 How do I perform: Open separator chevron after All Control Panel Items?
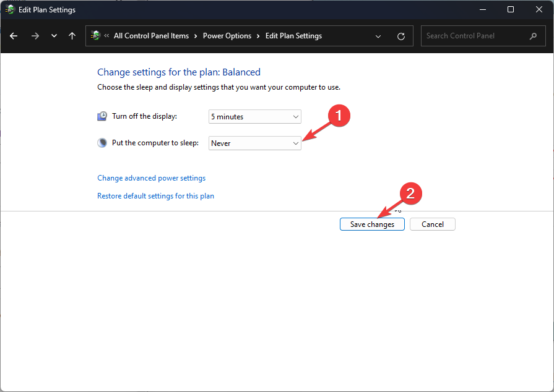(x=196, y=36)
